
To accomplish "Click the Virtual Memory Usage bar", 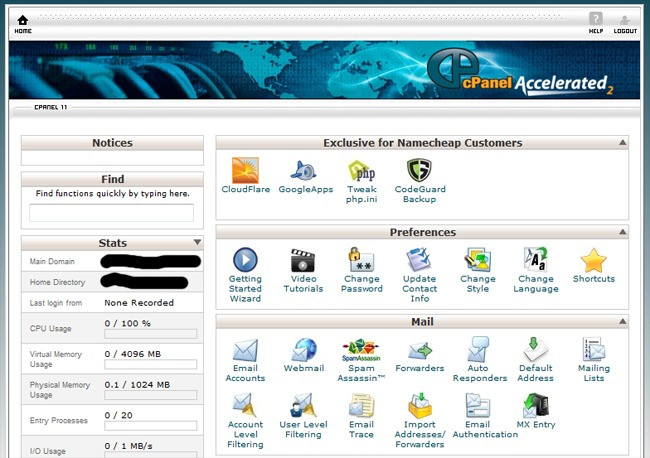I will pyautogui.click(x=150, y=365).
